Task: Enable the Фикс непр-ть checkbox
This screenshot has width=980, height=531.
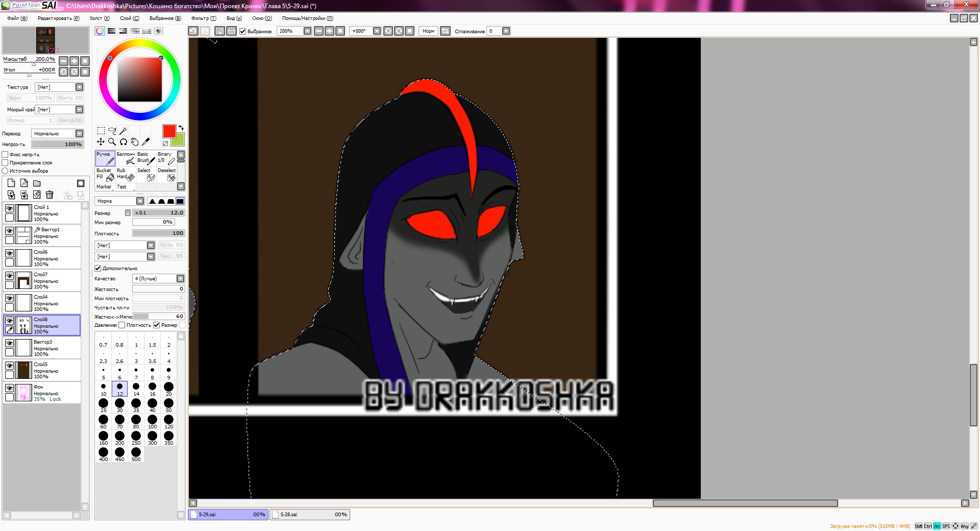Action: 5,155
